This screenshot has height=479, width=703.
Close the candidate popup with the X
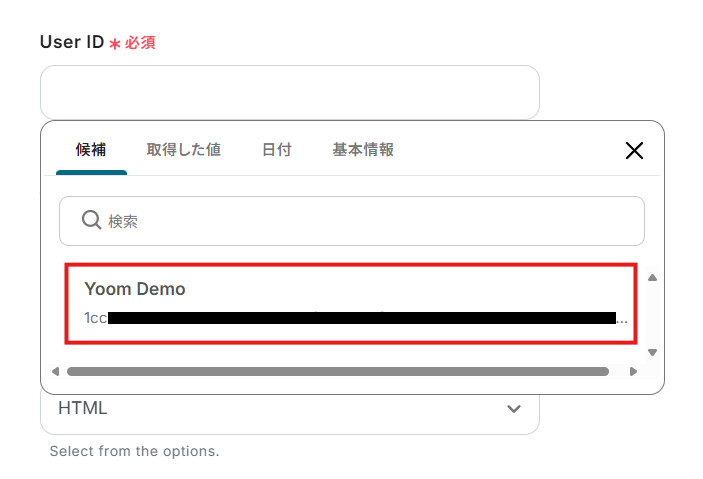(634, 150)
